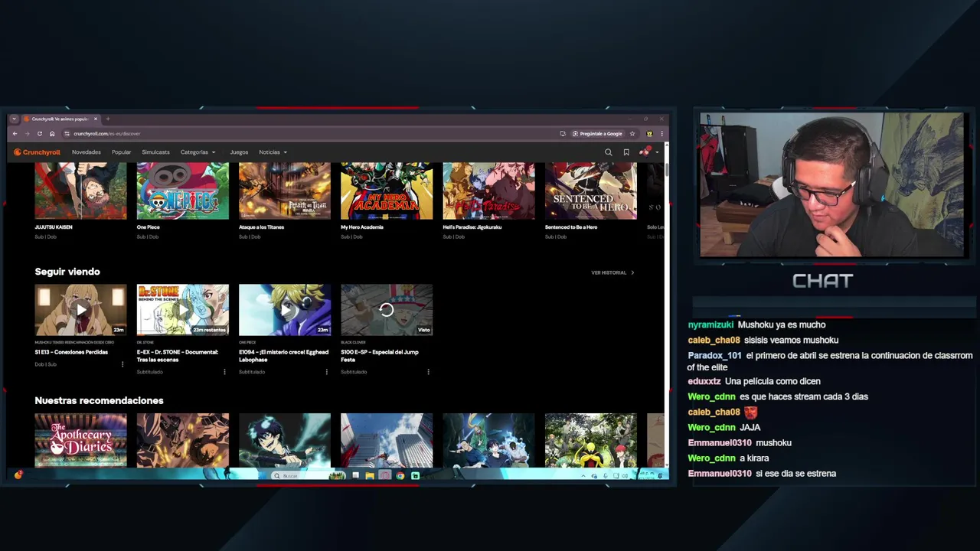Image resolution: width=980 pixels, height=551 pixels.
Task: Play the Dr. STONE documentary thumbnail
Action: point(182,310)
